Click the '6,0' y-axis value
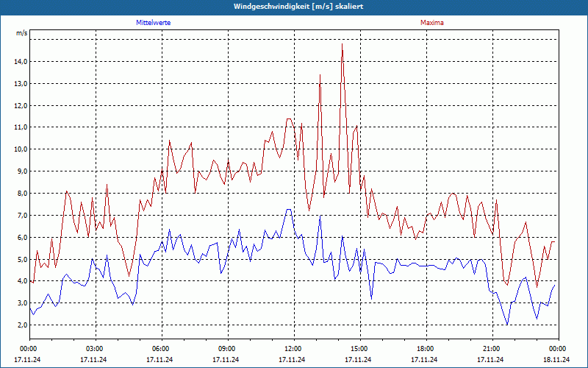The image size is (588, 368). (x=22, y=237)
